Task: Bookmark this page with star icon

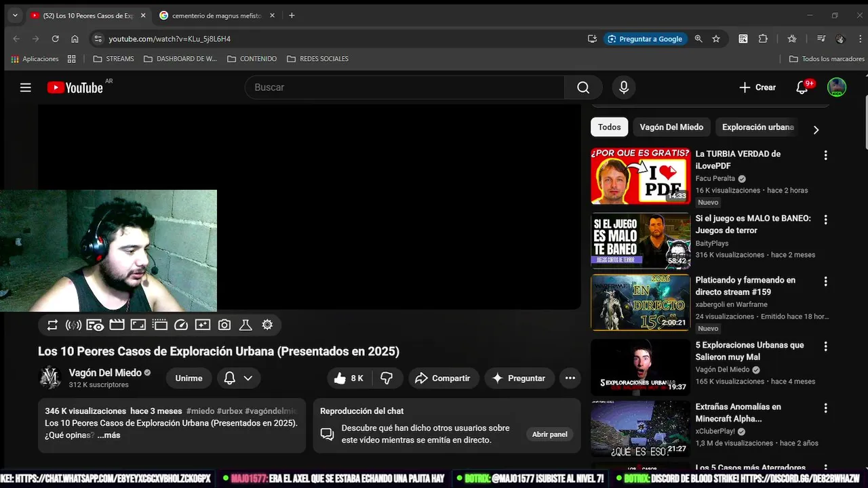Action: [x=716, y=39]
